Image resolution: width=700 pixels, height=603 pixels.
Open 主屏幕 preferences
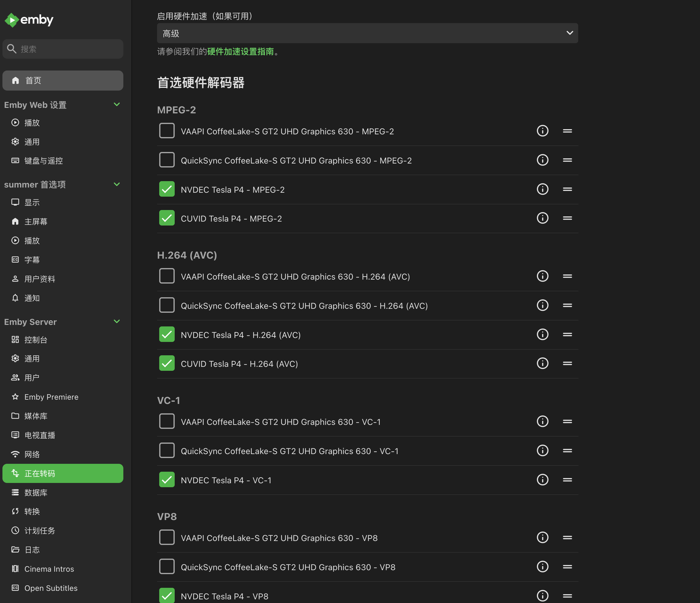[x=63, y=221]
